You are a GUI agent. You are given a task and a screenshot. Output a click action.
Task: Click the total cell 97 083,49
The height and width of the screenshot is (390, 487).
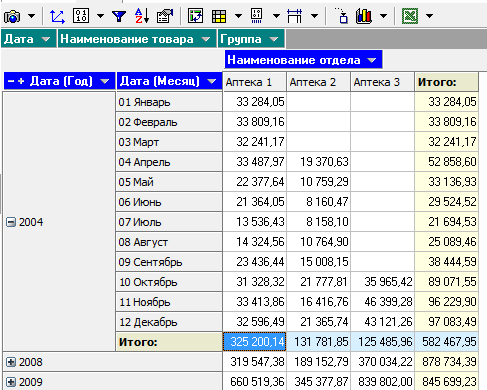(446, 322)
